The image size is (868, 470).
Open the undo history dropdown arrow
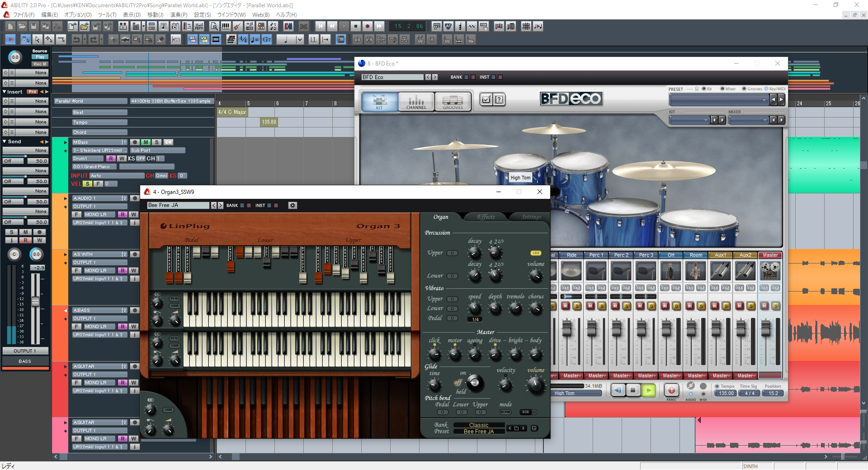pyautogui.click(x=84, y=40)
